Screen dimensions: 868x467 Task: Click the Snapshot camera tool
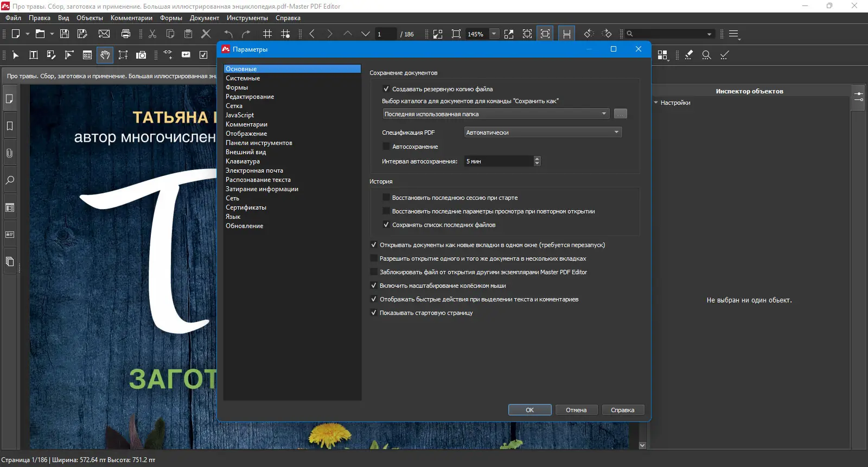click(141, 55)
